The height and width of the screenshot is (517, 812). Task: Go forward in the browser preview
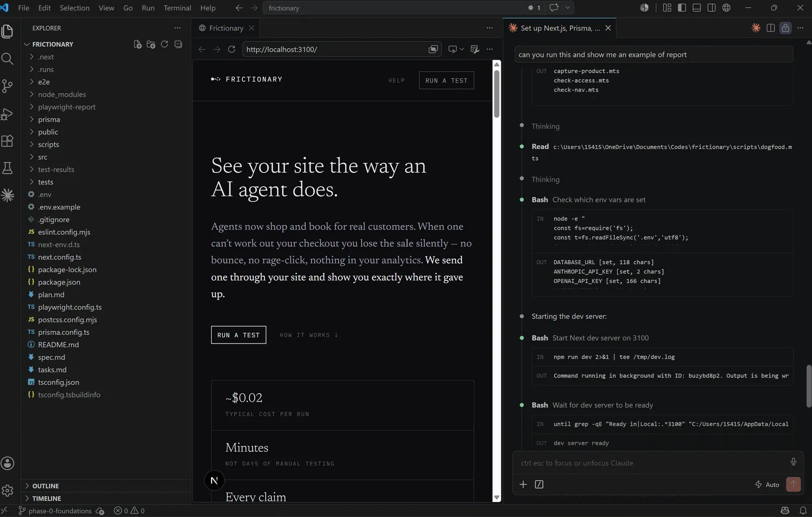(x=217, y=49)
